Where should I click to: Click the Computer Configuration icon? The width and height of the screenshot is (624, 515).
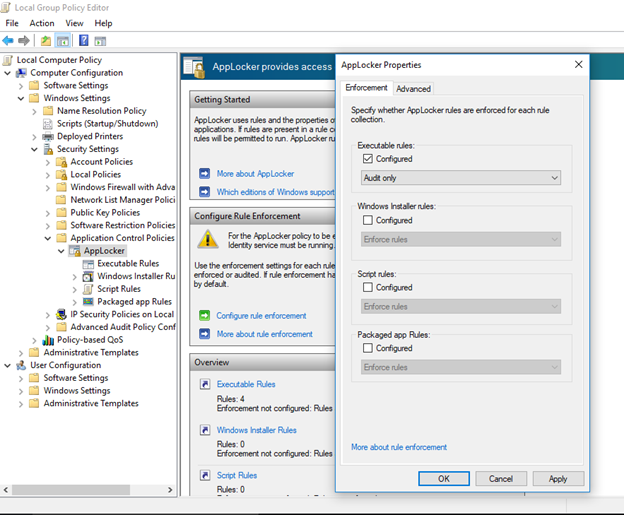21,73
